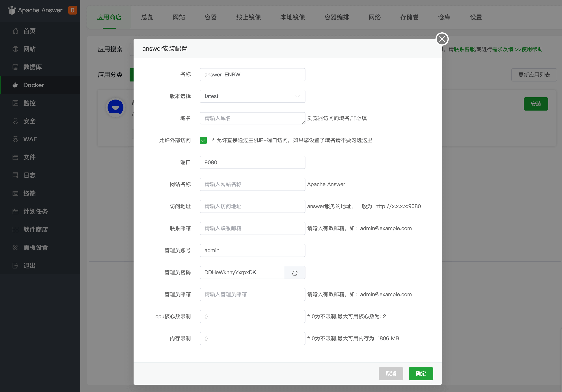Viewport: 562px width, 392px height.
Task: Click the Docker whale icon
Action: [15, 85]
